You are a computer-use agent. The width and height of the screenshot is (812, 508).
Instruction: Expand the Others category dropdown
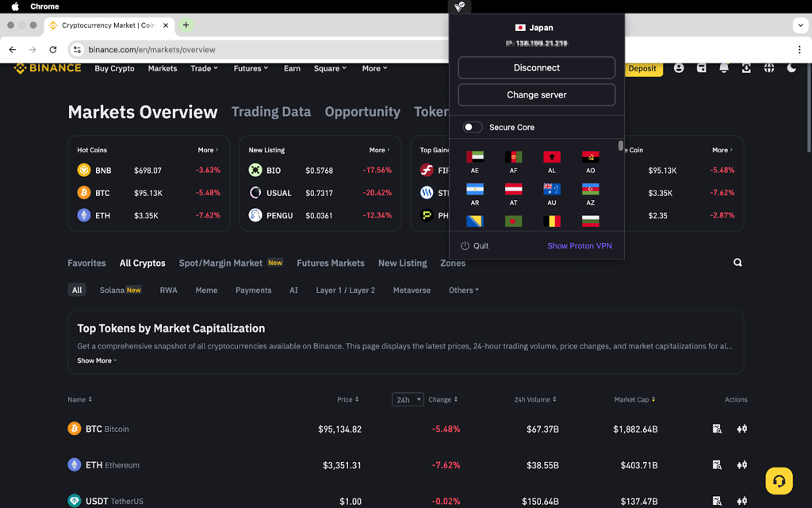tap(463, 291)
